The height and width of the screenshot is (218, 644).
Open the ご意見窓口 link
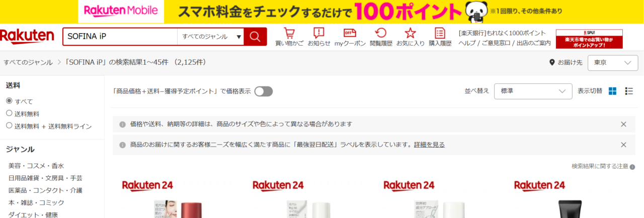(x=497, y=43)
